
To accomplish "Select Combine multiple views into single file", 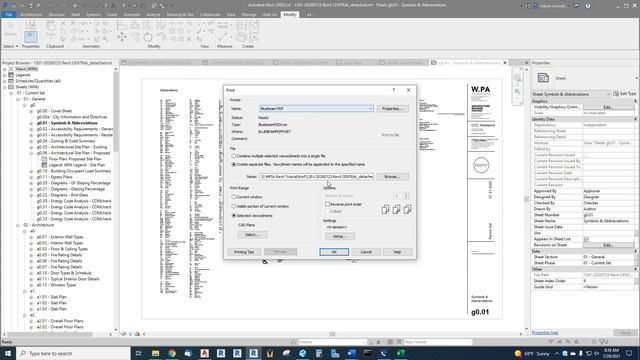I will click(234, 156).
